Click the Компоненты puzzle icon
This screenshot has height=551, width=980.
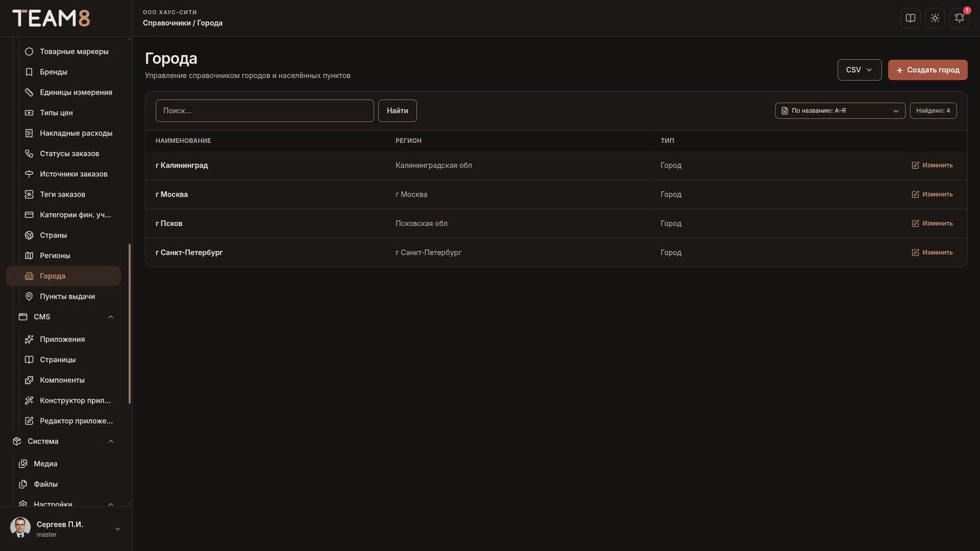click(29, 380)
